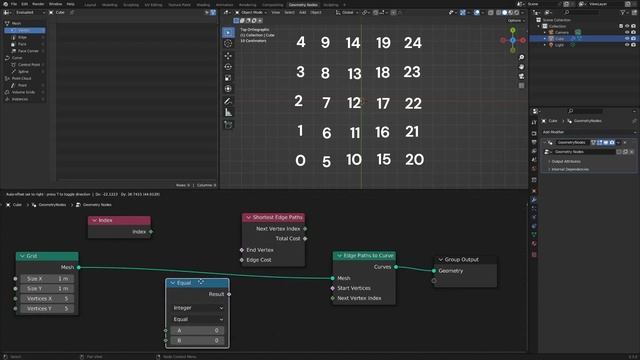640x360 pixels.
Task: Switch perspective/orthographic grid icon
Action: click(521, 86)
